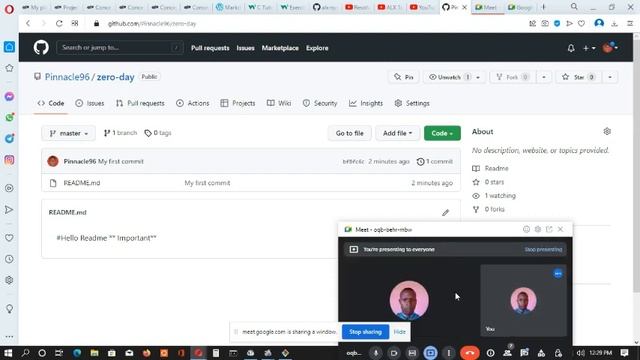Open the Meet people participants icon

tap(507, 352)
